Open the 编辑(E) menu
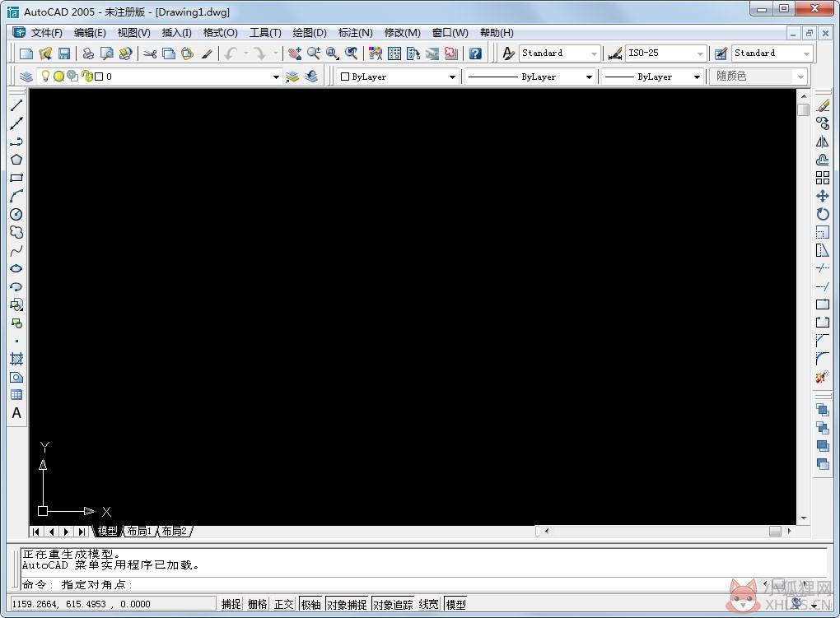 90,33
